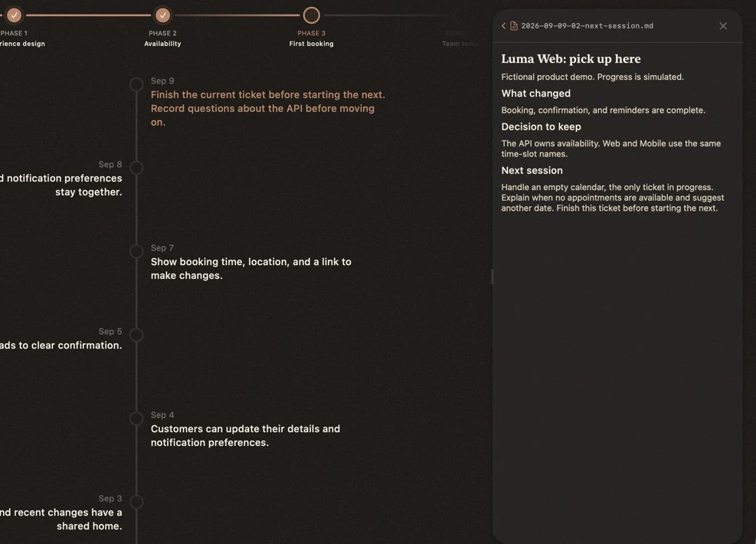The height and width of the screenshot is (544, 756).
Task: Click the Phase 1 completed checkmark circle
Action: (15, 15)
